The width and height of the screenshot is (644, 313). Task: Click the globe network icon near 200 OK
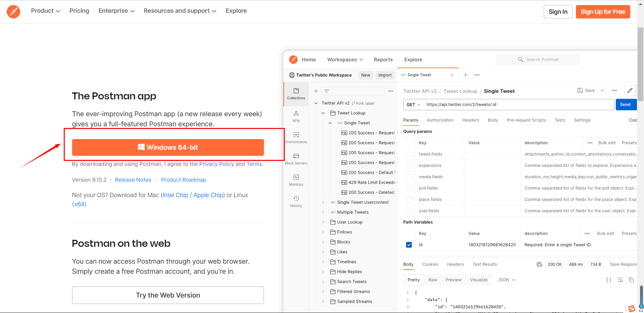(539, 264)
